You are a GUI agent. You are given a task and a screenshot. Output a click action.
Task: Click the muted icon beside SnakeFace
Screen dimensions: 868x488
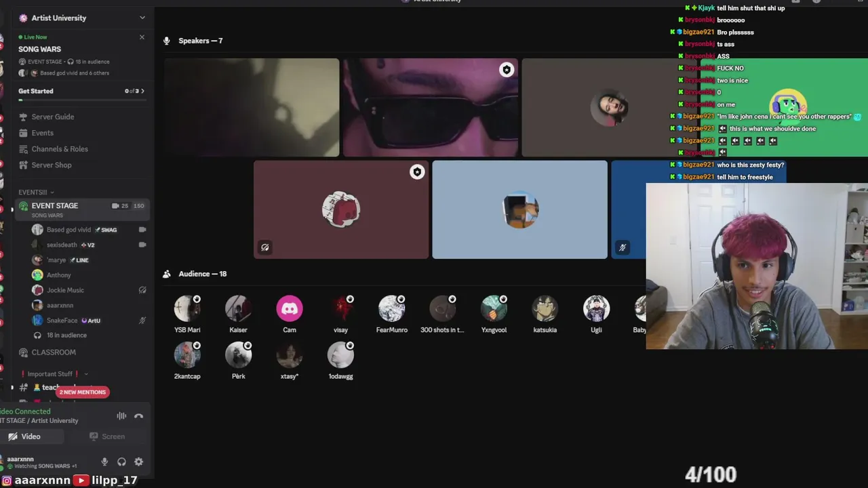pos(142,321)
